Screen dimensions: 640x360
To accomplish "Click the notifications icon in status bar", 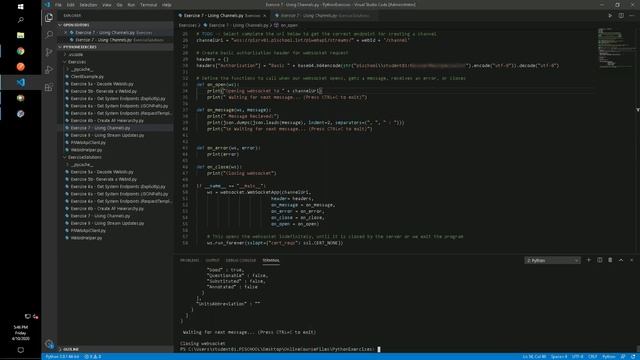I will 633,356.
